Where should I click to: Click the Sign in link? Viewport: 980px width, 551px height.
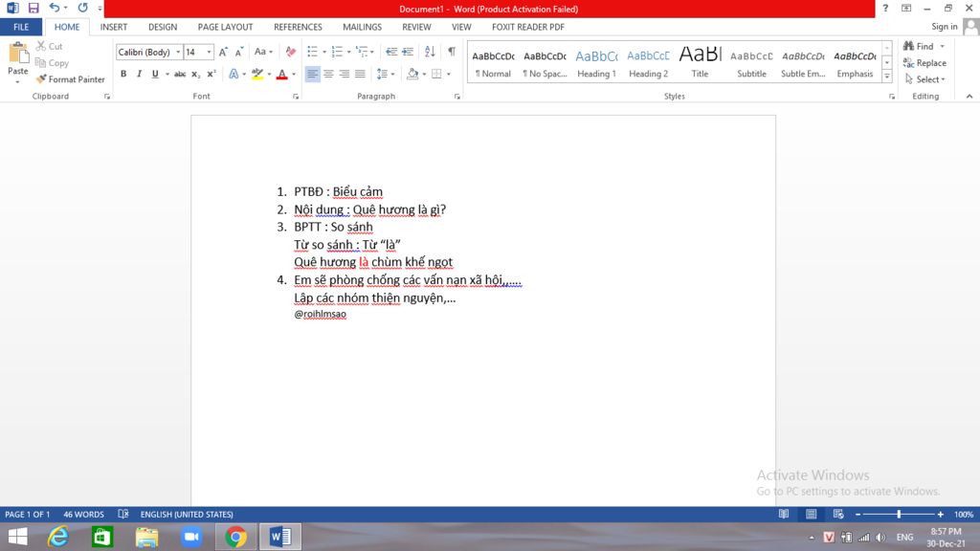944,27
